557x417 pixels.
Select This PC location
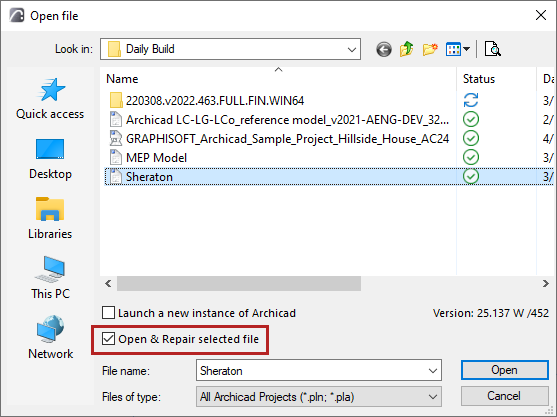[50, 278]
